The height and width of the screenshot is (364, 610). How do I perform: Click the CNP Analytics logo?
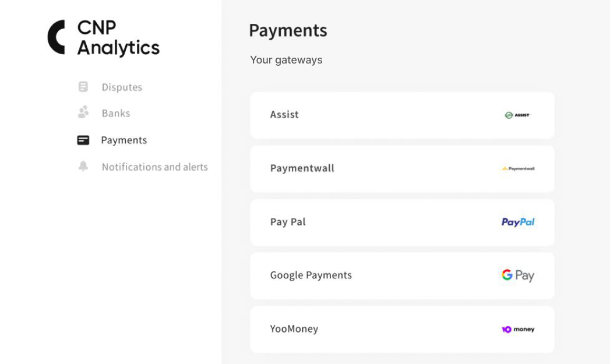57,37
